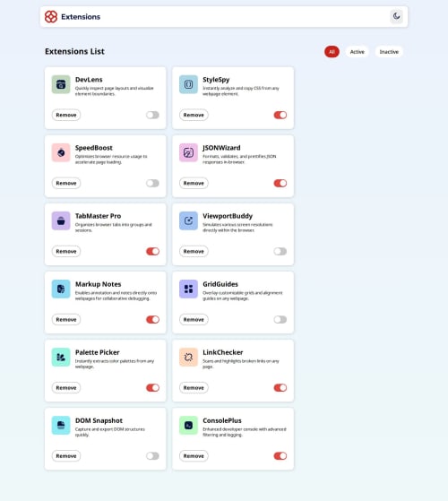Click the DOM Snapshot title text

click(99, 421)
